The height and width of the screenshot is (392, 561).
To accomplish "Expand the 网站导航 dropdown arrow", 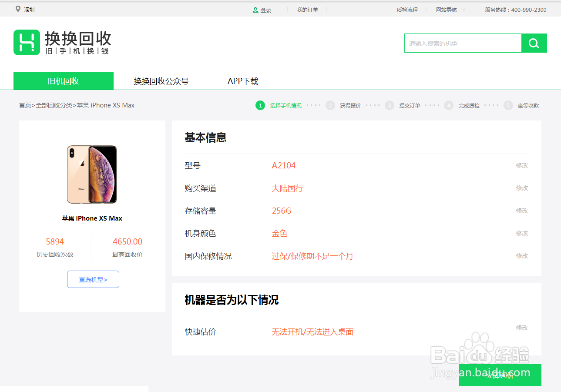I will (x=464, y=10).
